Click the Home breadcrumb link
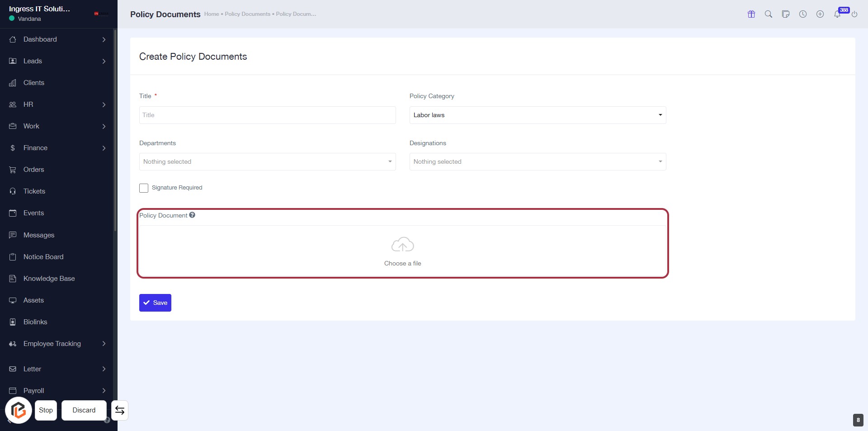This screenshot has height=431, width=868. [211, 14]
